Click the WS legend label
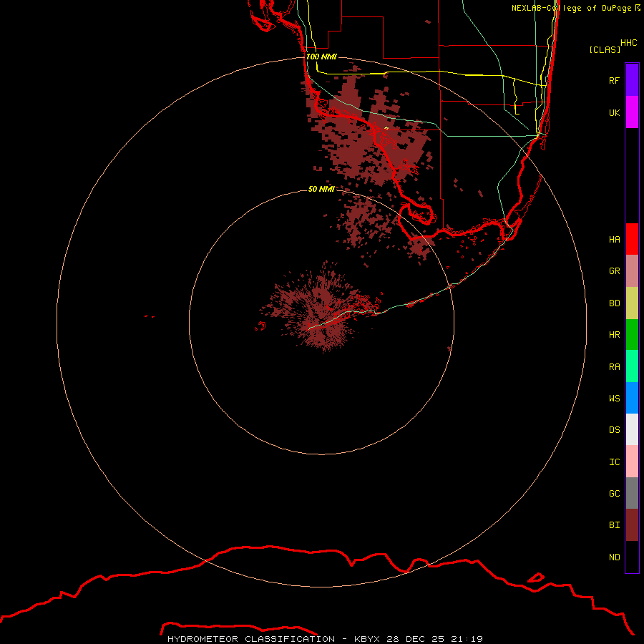The height and width of the screenshot is (644, 644). coord(614,398)
